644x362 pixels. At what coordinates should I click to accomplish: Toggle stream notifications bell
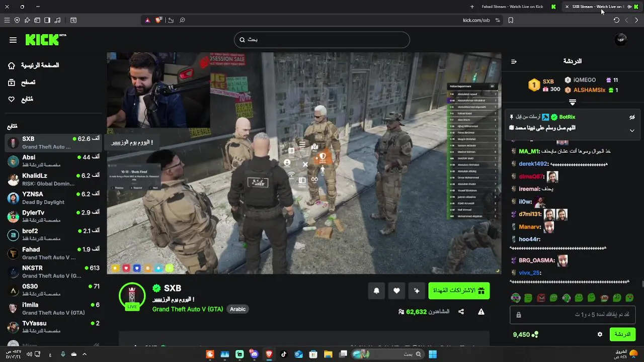click(x=376, y=291)
